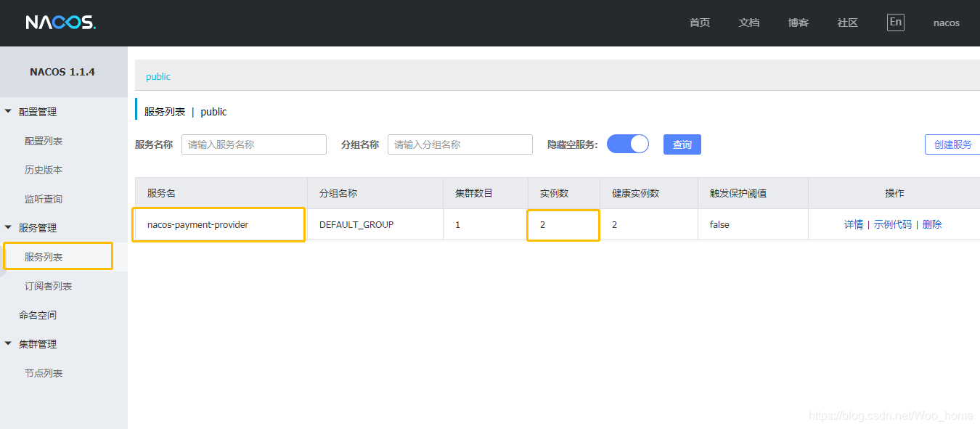Click 删除 for nacos-payment-provider

(932, 224)
